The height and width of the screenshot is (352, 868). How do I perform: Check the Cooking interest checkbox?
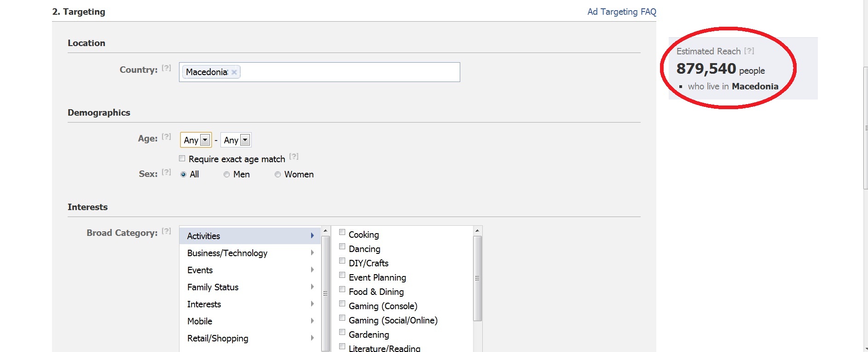pos(342,232)
